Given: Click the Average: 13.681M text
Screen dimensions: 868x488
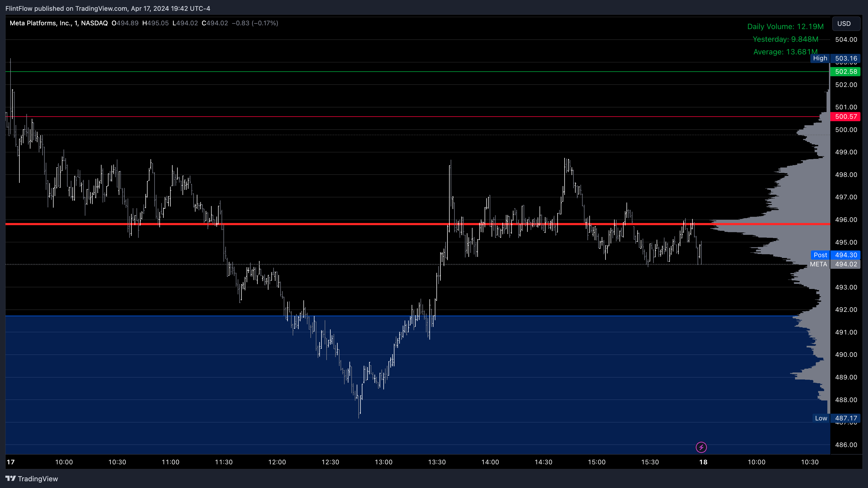Looking at the screenshot, I should coord(785,52).
